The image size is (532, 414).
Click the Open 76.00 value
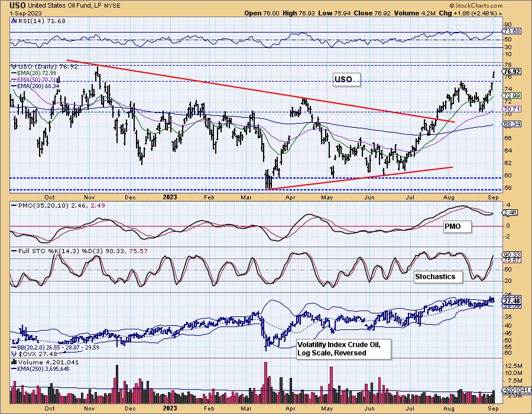coord(262,13)
